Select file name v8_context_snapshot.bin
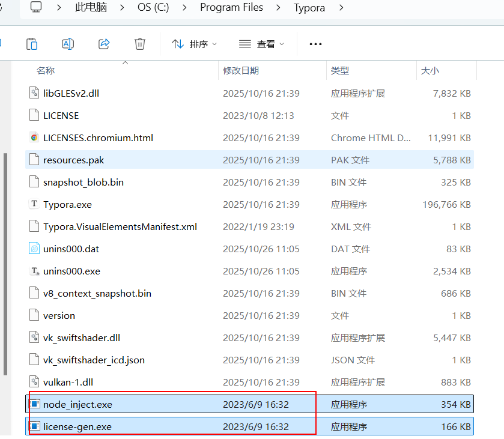This screenshot has width=504, height=439. tap(97, 294)
